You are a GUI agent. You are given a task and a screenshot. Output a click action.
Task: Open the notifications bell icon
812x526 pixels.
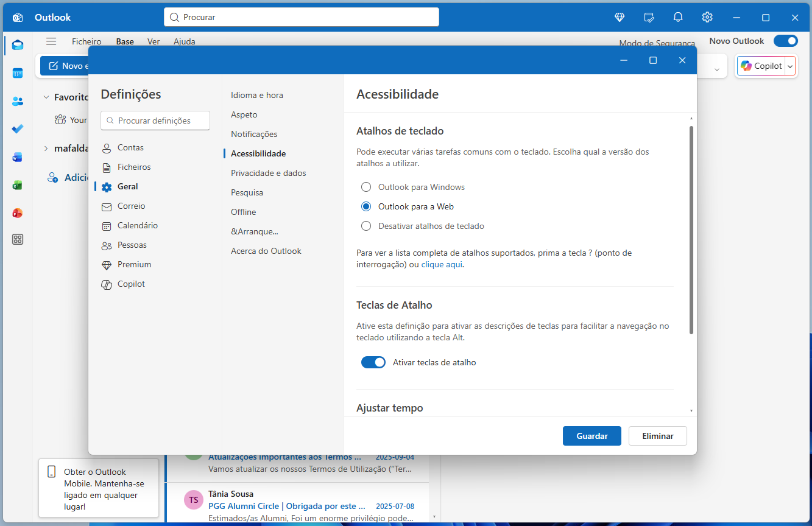click(x=677, y=17)
